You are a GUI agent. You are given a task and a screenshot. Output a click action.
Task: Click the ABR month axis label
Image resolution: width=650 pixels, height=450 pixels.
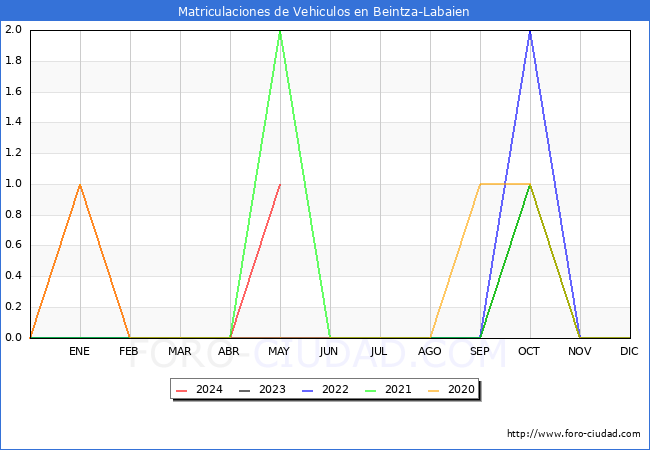pyautogui.click(x=229, y=351)
